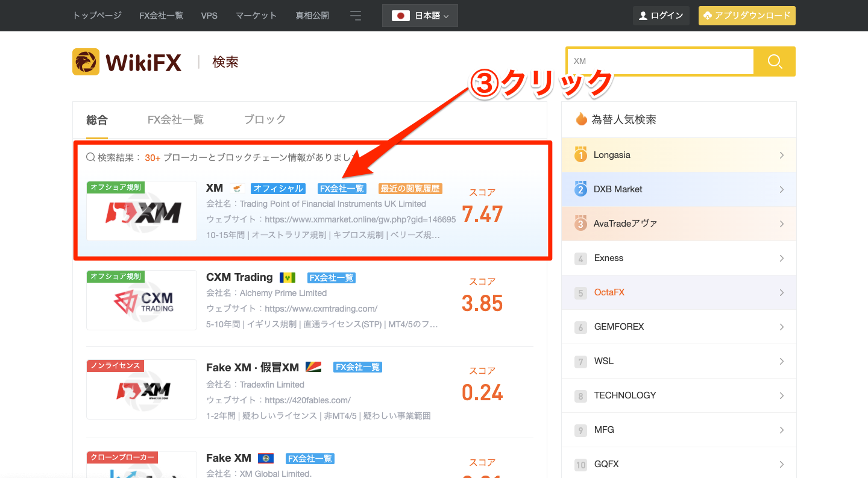The height and width of the screenshot is (478, 868).
Task: Click the flame icon beside 為替人気検索
Action: click(581, 119)
